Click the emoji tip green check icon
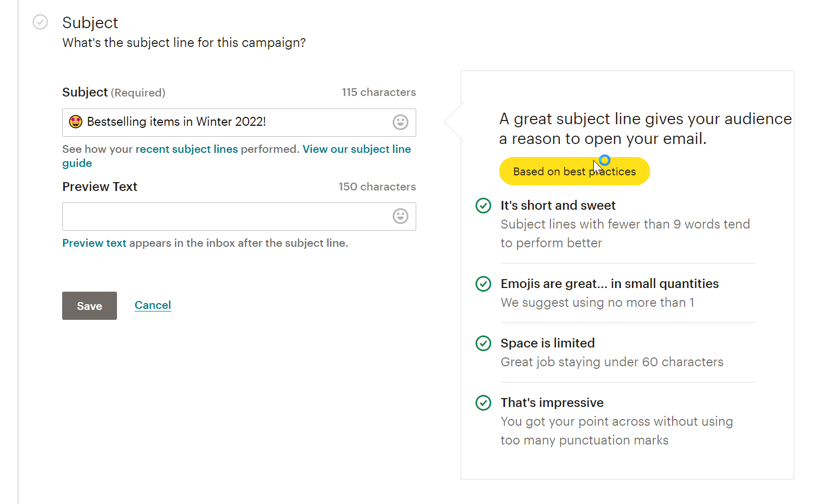This screenshot has height=504, width=834. pos(483,284)
